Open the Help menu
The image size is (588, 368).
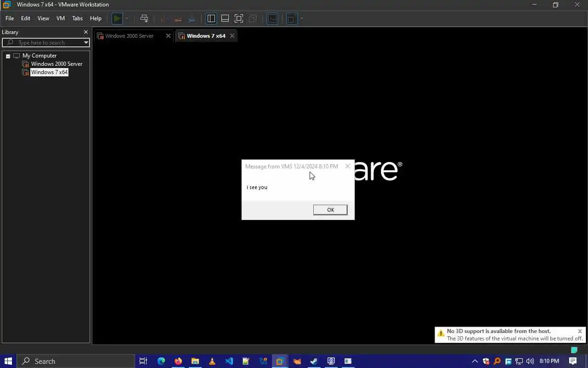(x=96, y=18)
